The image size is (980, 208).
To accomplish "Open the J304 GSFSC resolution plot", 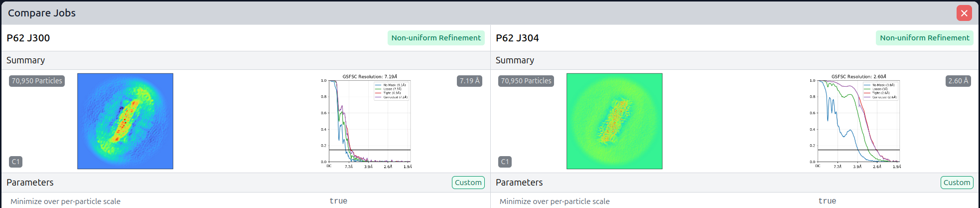I will (855, 121).
